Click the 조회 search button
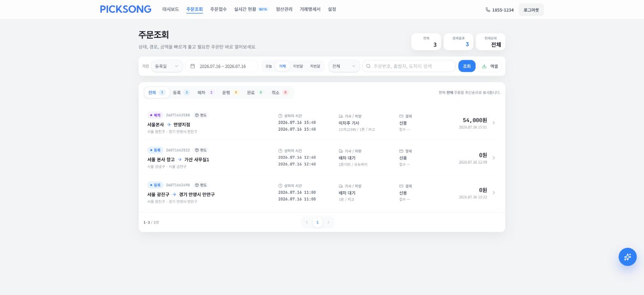 (x=467, y=66)
